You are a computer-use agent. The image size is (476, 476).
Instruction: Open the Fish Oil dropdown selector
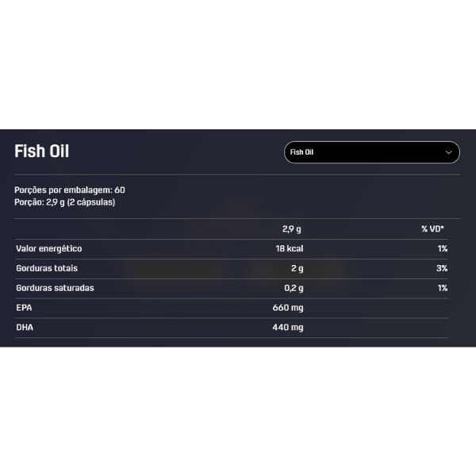pos(372,152)
